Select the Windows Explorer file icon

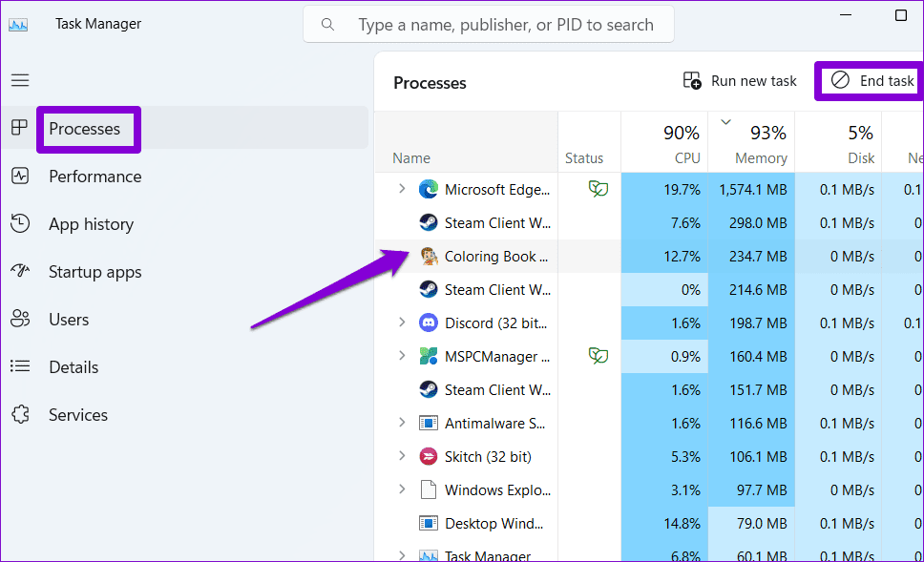click(x=429, y=489)
